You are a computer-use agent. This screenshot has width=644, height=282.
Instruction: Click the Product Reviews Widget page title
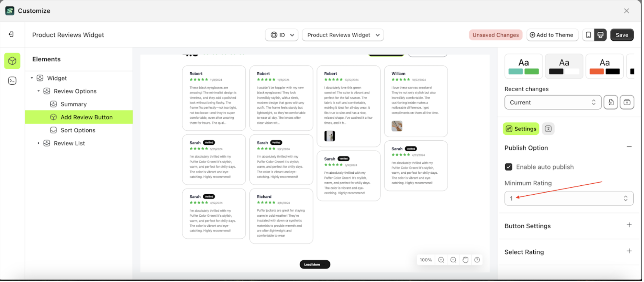point(68,35)
